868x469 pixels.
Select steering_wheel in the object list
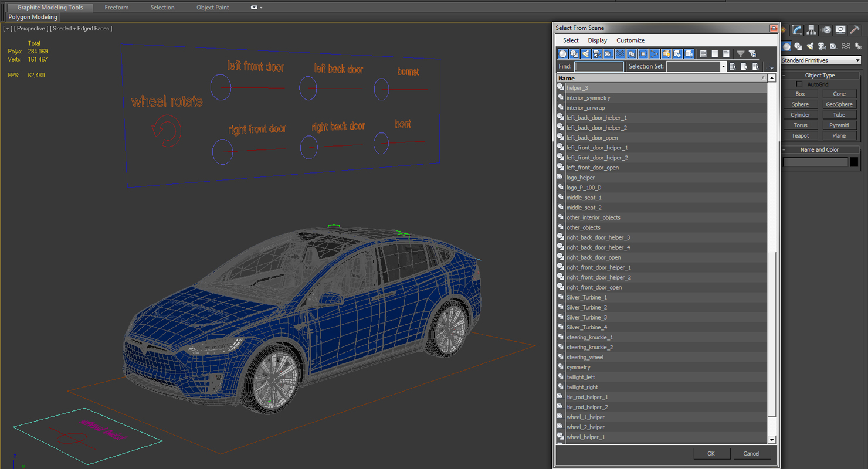point(662,357)
